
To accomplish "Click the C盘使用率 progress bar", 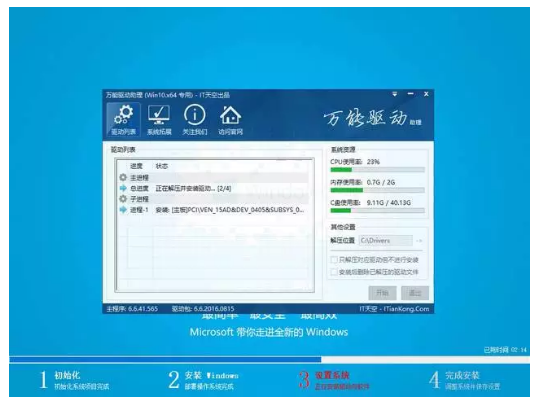I will tap(377, 210).
